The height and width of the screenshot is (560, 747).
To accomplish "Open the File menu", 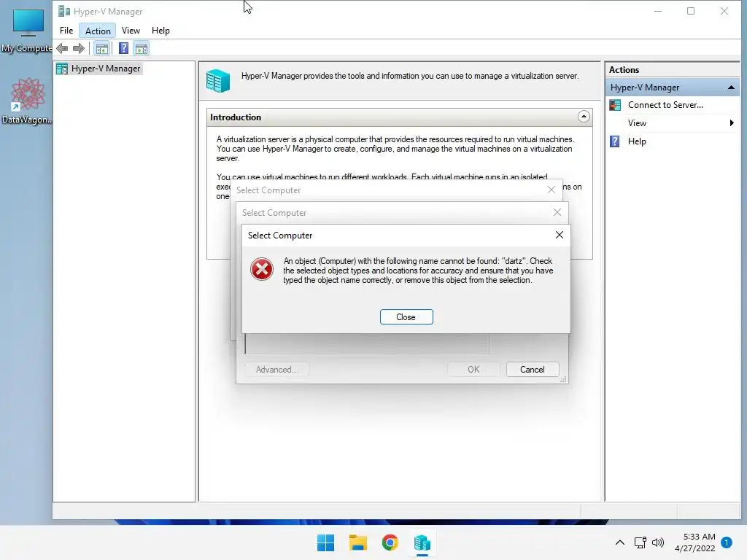I will click(x=66, y=31).
